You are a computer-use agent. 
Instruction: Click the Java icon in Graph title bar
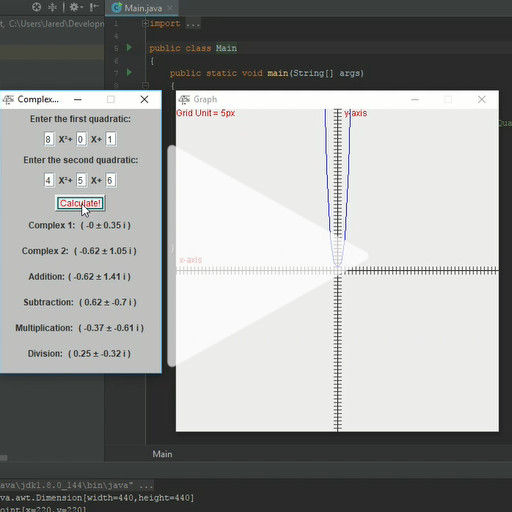click(184, 99)
